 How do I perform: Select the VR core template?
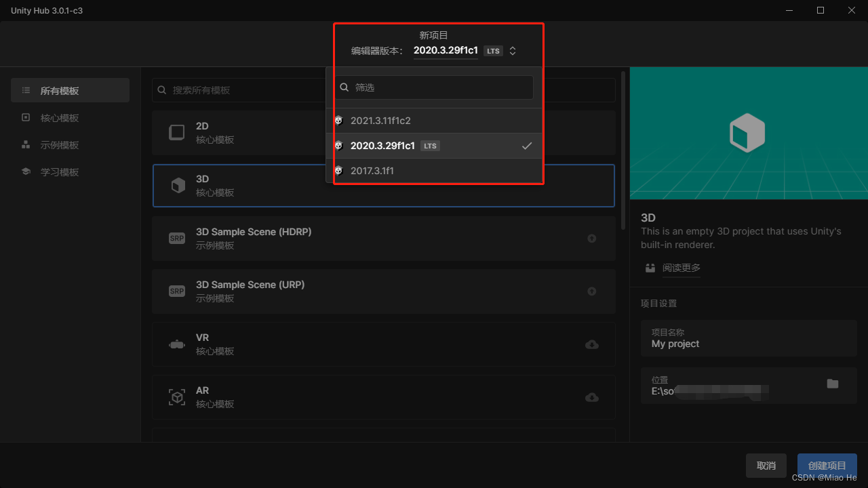[384, 344]
